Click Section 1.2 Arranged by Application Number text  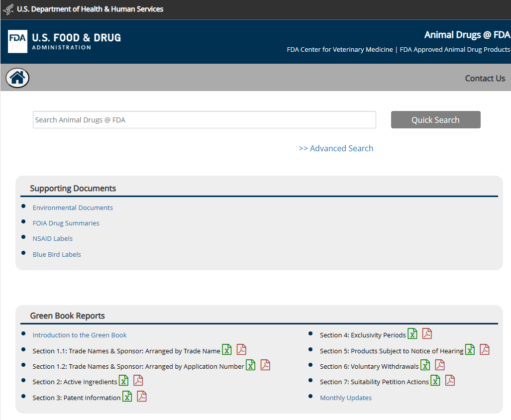pos(138,367)
